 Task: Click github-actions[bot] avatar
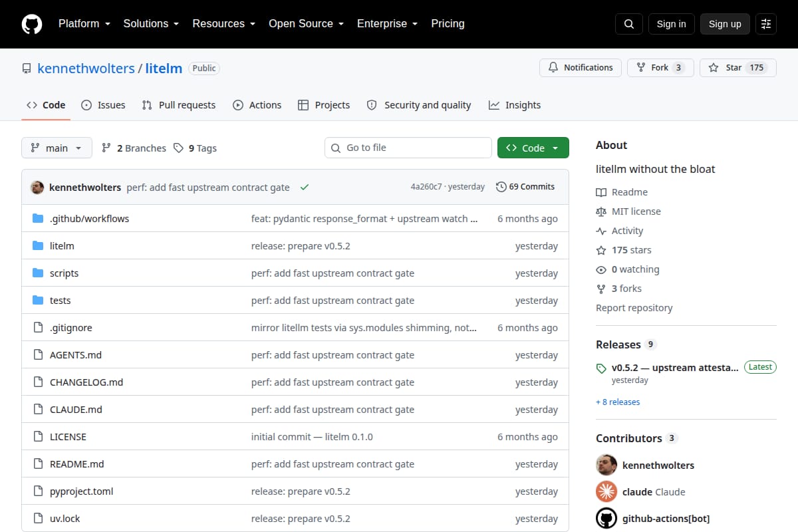click(x=606, y=519)
